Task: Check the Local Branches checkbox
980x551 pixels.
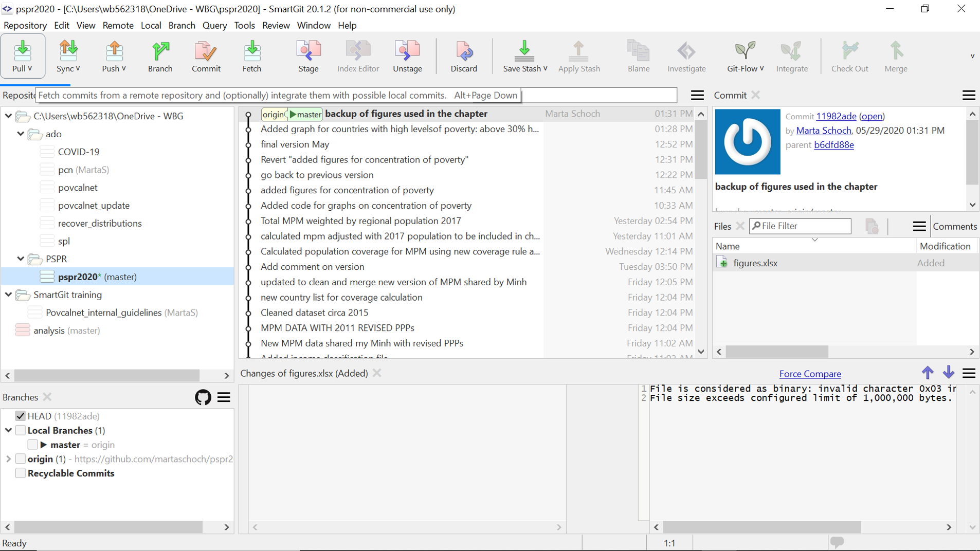Action: click(x=21, y=430)
